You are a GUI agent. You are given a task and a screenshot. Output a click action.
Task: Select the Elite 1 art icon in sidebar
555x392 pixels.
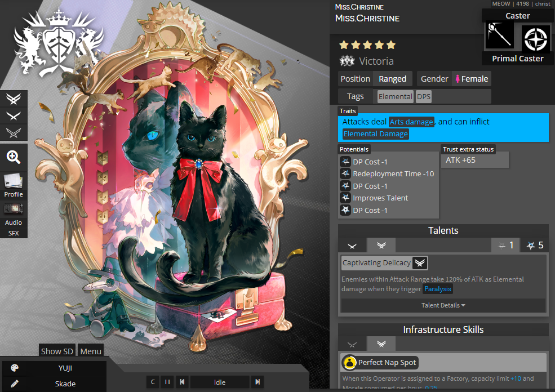click(x=14, y=116)
